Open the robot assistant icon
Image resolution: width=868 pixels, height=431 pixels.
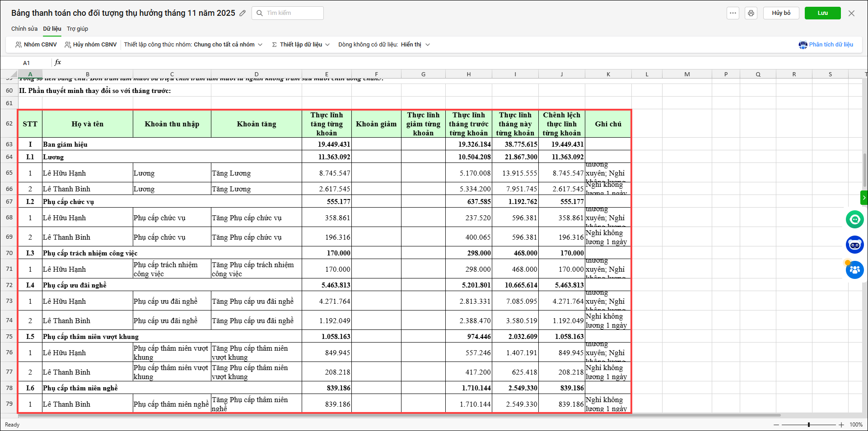tap(854, 245)
